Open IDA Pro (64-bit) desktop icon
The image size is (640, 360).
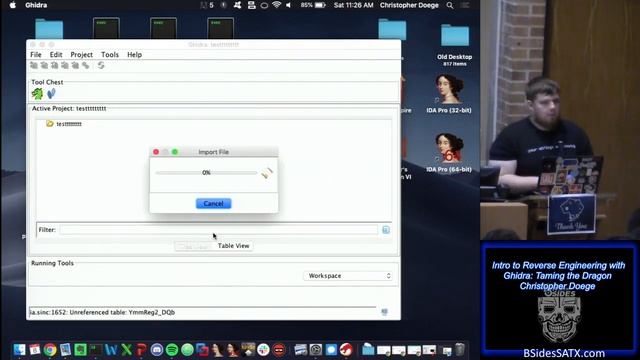click(x=449, y=153)
